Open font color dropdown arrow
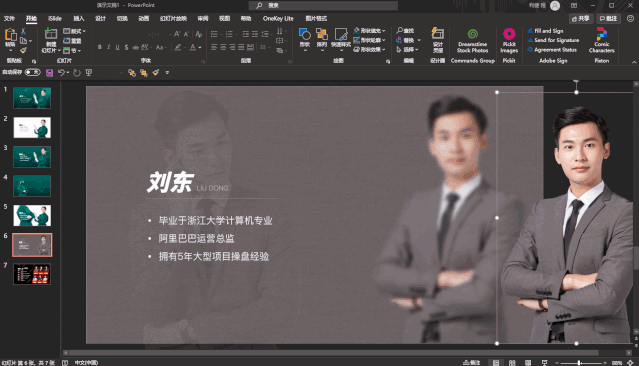This screenshot has height=366, width=639. coord(200,48)
